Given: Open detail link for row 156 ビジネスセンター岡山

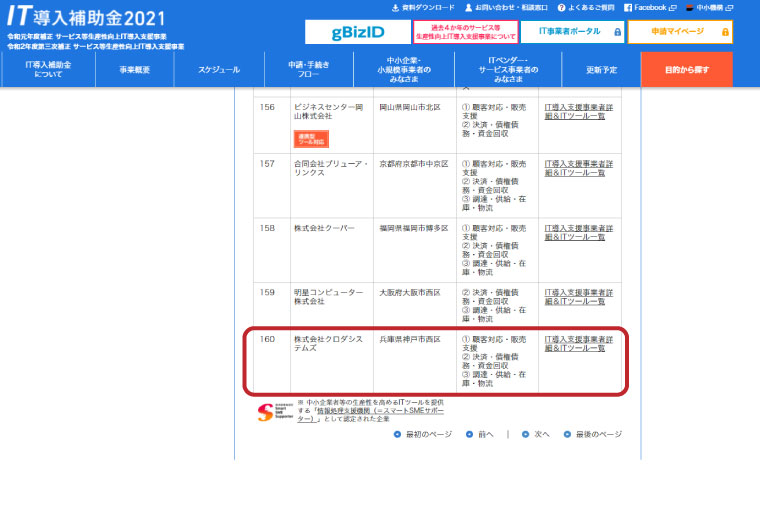Looking at the screenshot, I should coord(579,112).
